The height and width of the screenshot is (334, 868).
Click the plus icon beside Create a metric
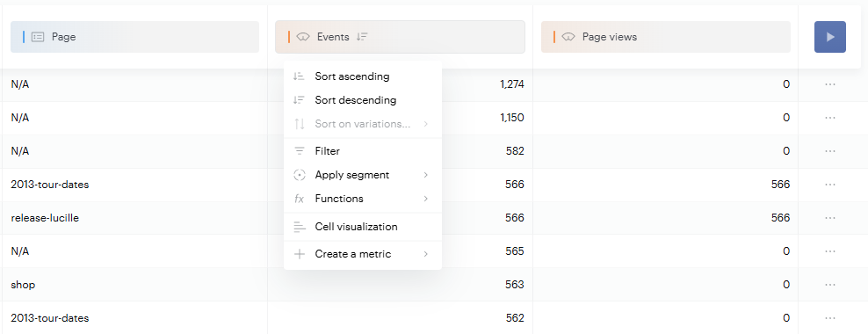coord(300,254)
